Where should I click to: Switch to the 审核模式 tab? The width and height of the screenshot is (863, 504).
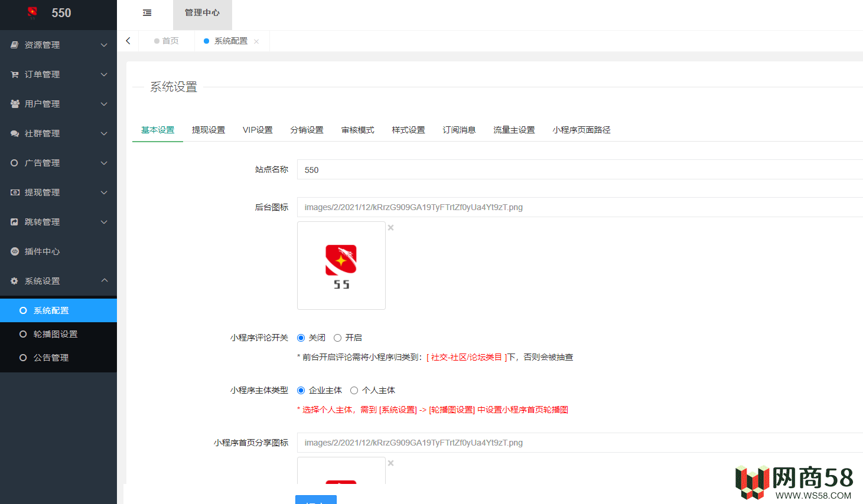(358, 130)
